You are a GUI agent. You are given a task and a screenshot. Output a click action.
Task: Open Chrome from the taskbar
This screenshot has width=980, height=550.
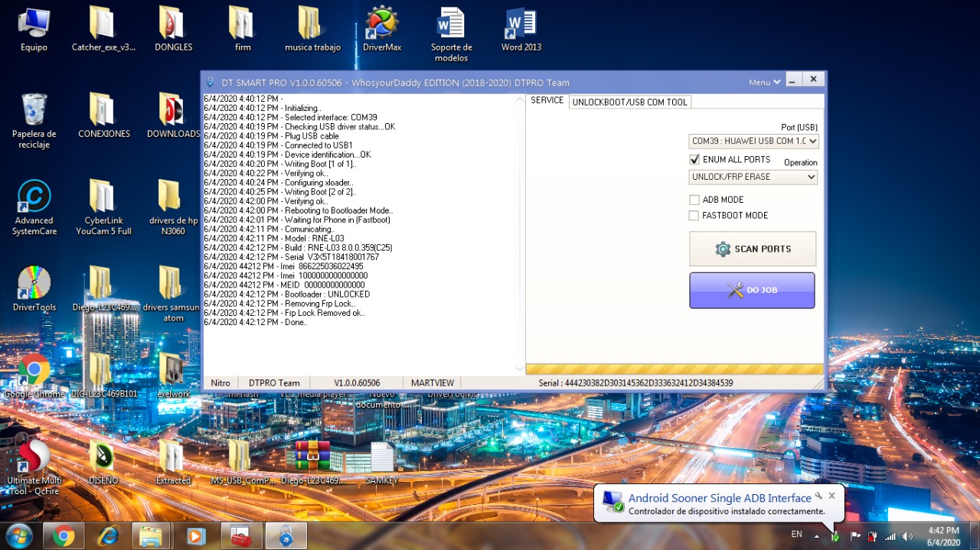64,535
